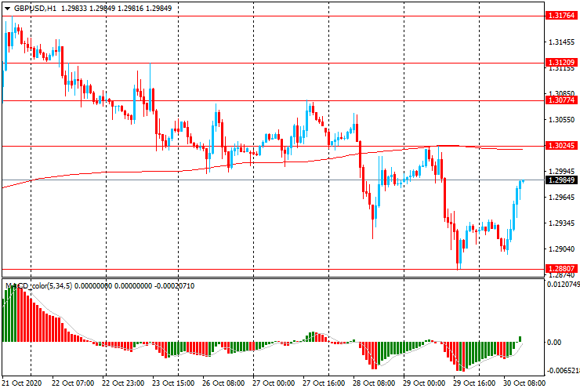580x392 pixels.
Task: Click the 29 Oct 00:00 time label
Action: [x=424, y=383]
